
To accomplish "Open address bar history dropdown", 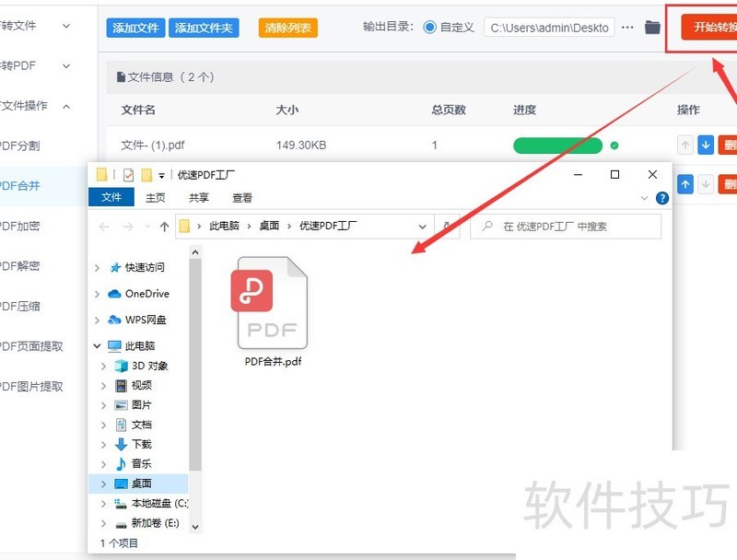I will point(423,227).
